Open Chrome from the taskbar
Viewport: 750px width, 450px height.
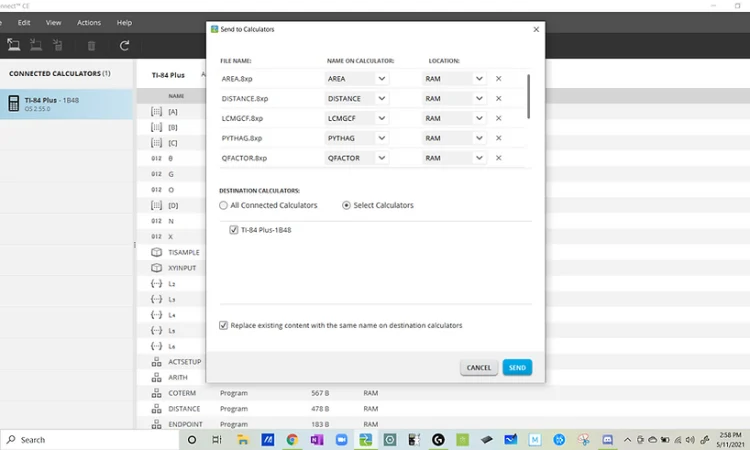click(x=292, y=439)
